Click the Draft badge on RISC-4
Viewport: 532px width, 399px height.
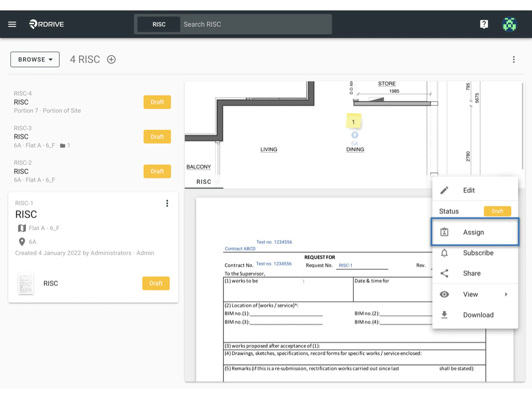point(157,102)
